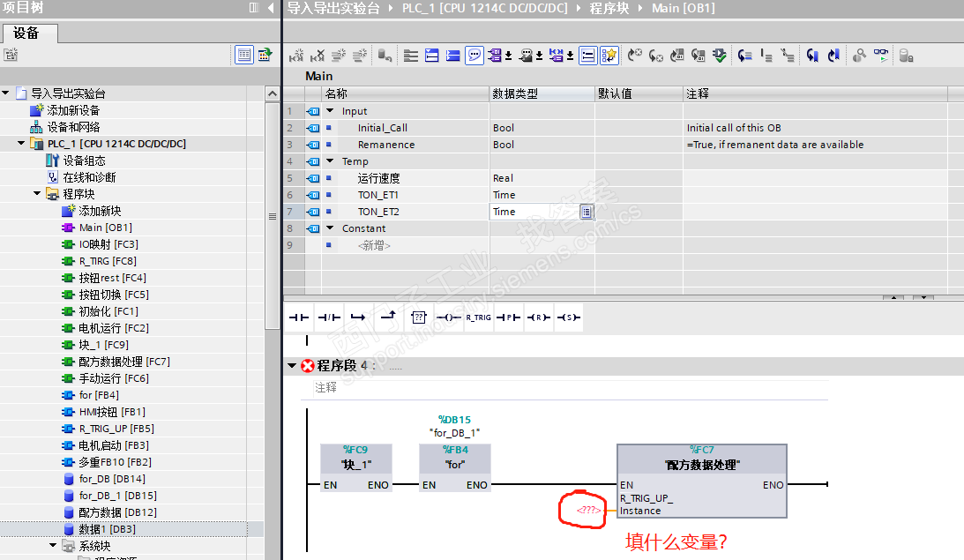Image resolution: width=964 pixels, height=560 pixels.
Task: Insert the reset coil (R)
Action: click(539, 317)
